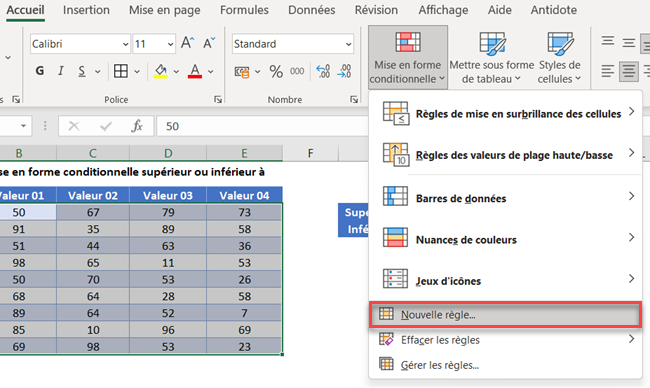650x388 pixels.
Task: Open underline style dropdown arrow
Action: [x=97, y=72]
